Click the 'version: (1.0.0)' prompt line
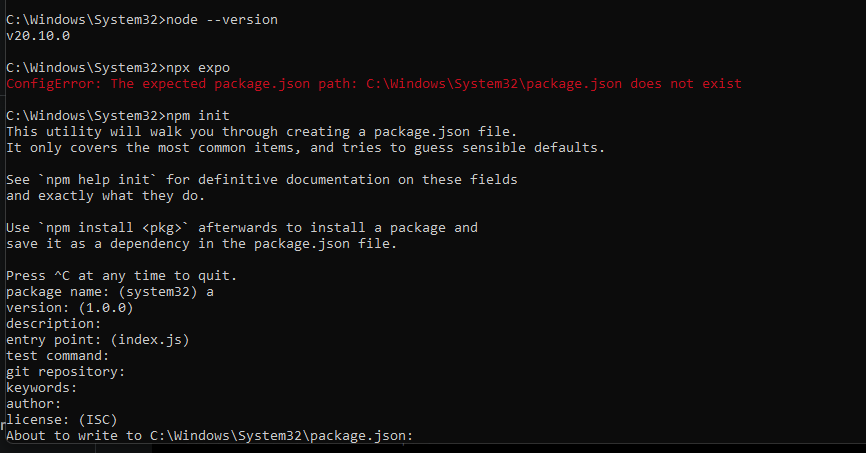The height and width of the screenshot is (453, 866). click(70, 308)
